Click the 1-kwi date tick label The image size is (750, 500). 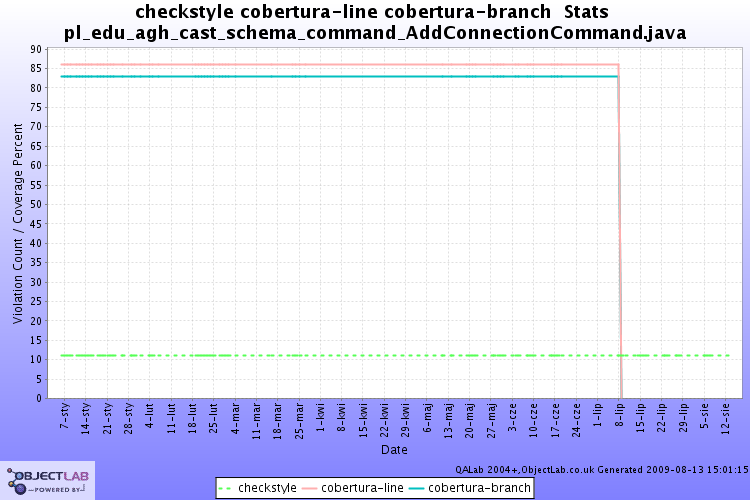320,417
